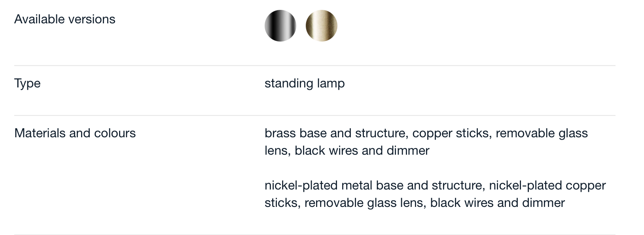The width and height of the screenshot is (644, 235).
Task: Click the "Type" row label
Action: pos(27,83)
